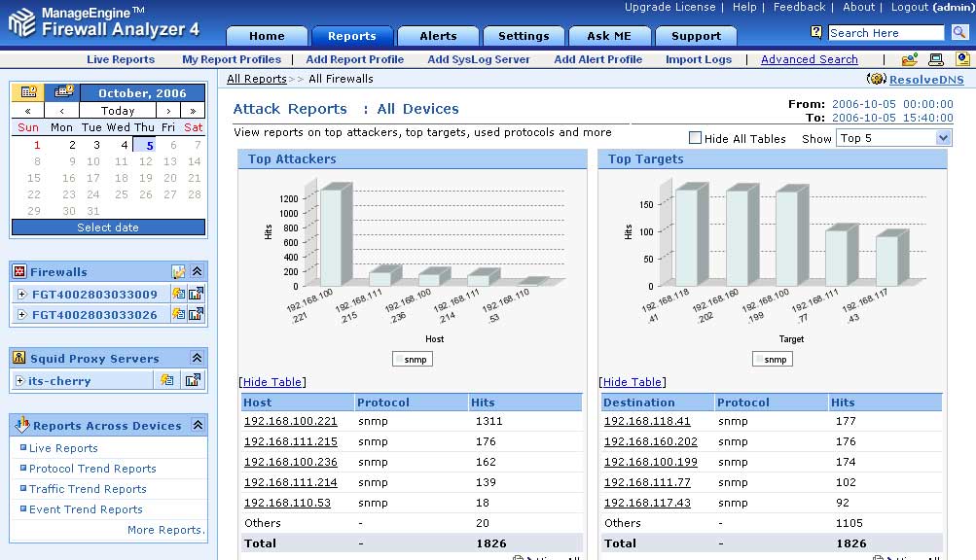Expand the FGT4002803033009 tree node
The width and height of the screenshot is (976, 560).
[x=21, y=295]
